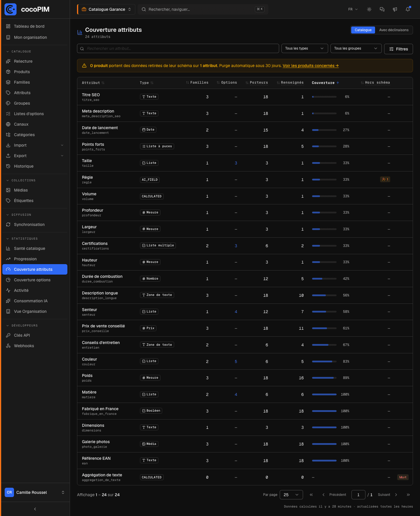Sort by the Hors schéma column header

click(x=375, y=83)
